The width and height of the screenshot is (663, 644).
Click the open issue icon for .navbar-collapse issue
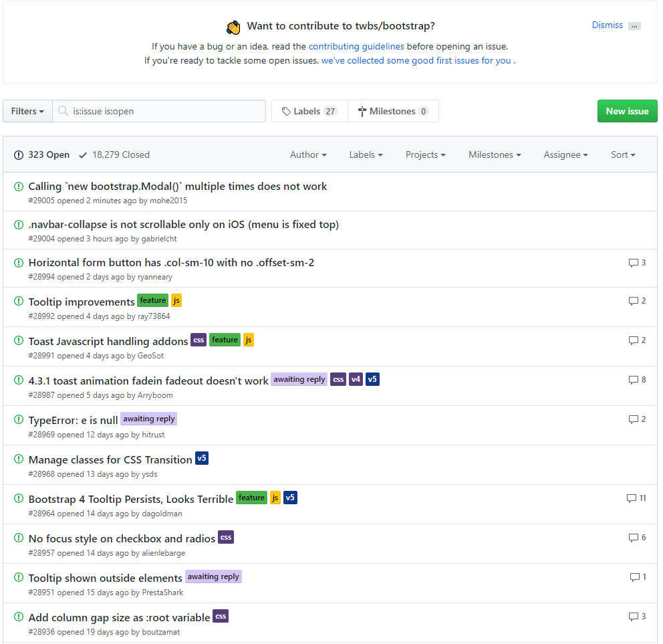pyautogui.click(x=19, y=224)
